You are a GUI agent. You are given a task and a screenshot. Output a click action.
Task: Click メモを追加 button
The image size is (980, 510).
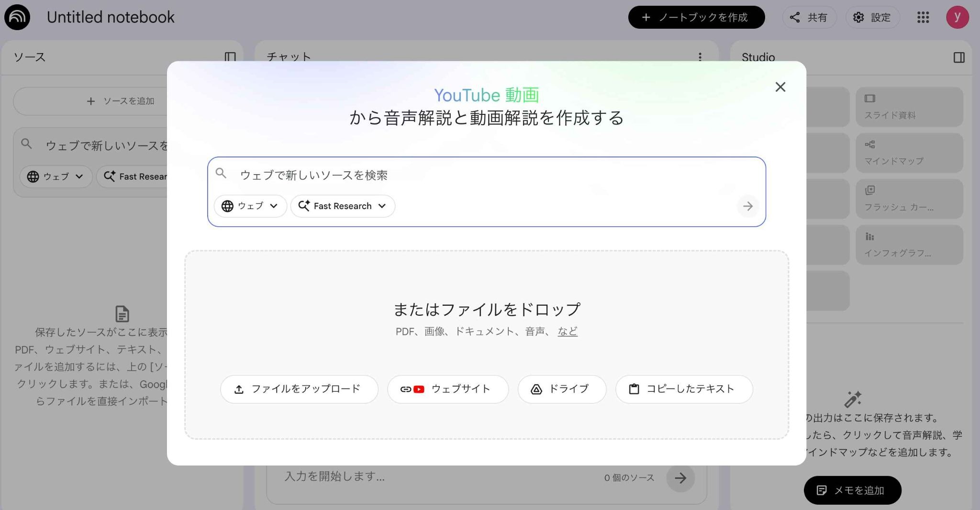coord(853,490)
